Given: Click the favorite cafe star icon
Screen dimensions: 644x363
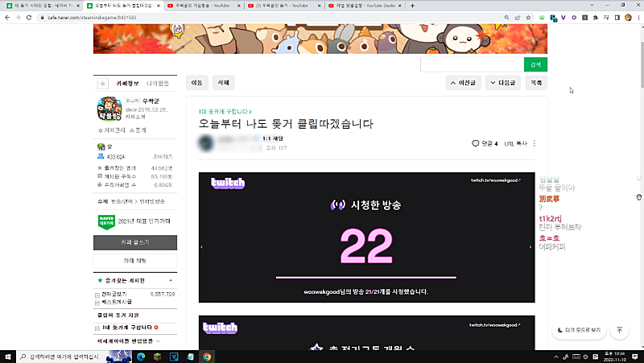Looking at the screenshot, I should [103, 84].
